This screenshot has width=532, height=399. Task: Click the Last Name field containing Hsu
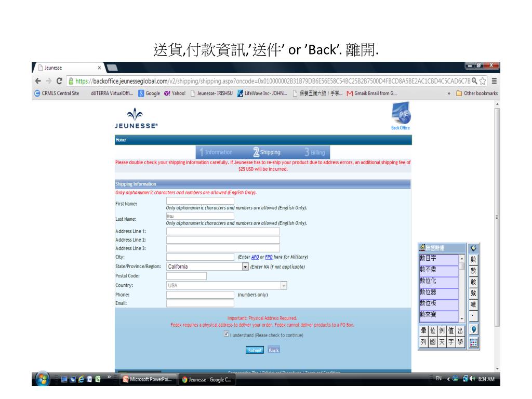click(x=200, y=216)
